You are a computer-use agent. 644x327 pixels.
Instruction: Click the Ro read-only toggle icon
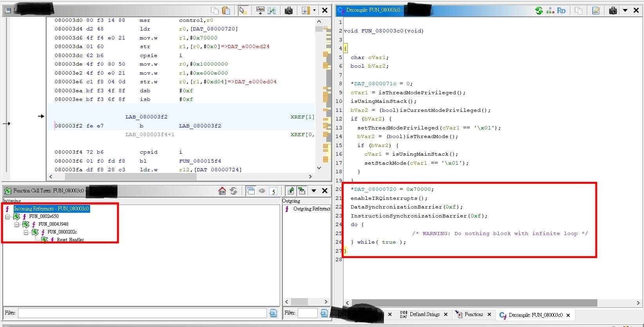[561, 11]
